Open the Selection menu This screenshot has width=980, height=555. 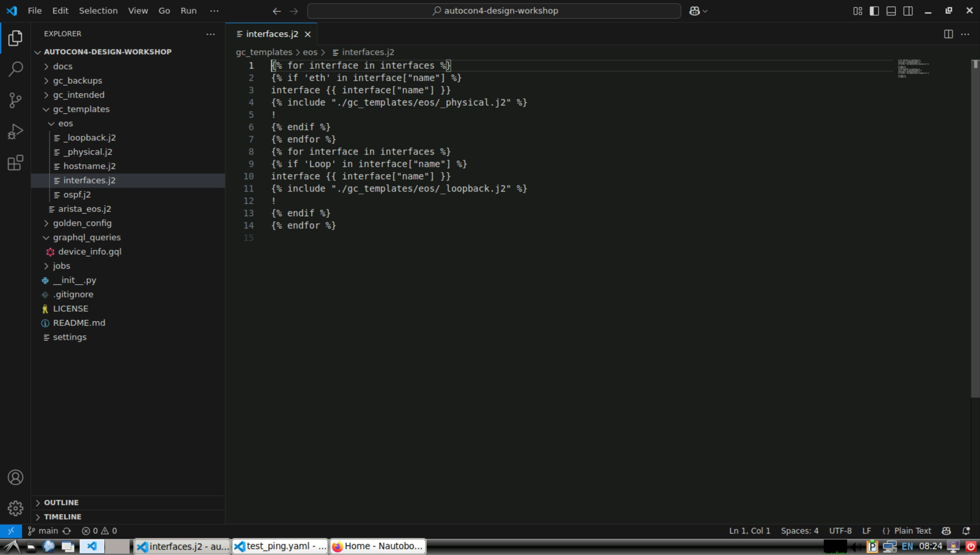coord(98,11)
